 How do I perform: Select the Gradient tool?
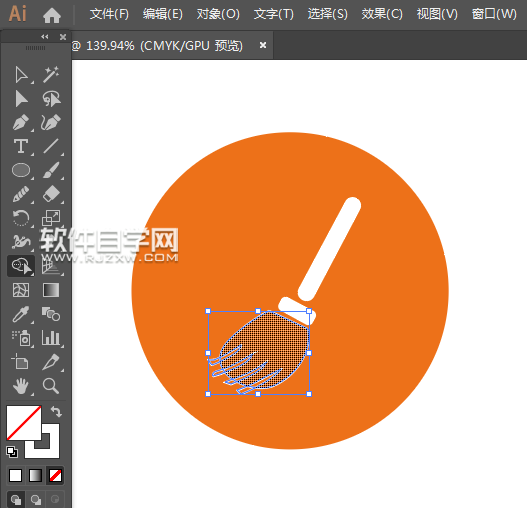pos(51,290)
